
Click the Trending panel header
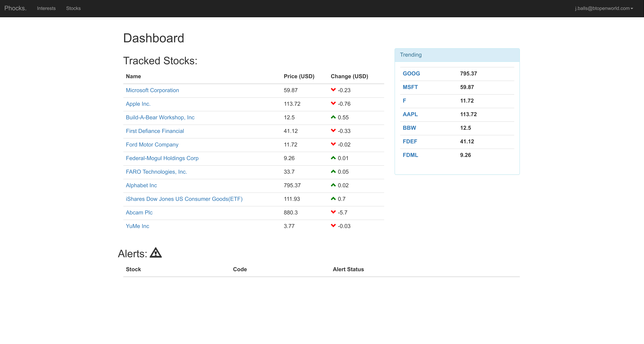(457, 55)
